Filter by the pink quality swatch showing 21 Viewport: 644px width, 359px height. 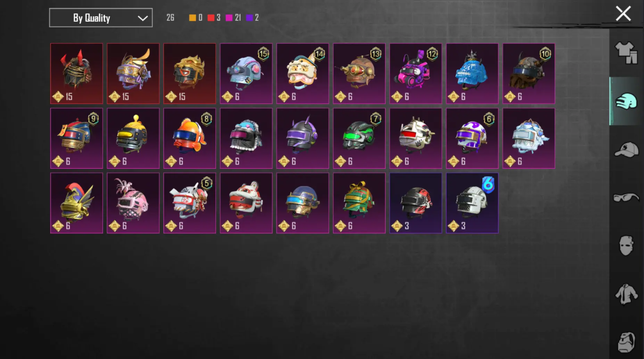[229, 18]
